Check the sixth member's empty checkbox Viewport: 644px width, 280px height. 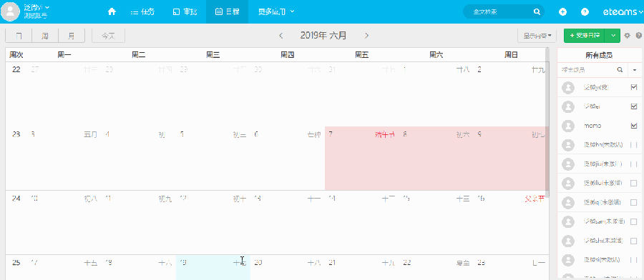click(633, 184)
